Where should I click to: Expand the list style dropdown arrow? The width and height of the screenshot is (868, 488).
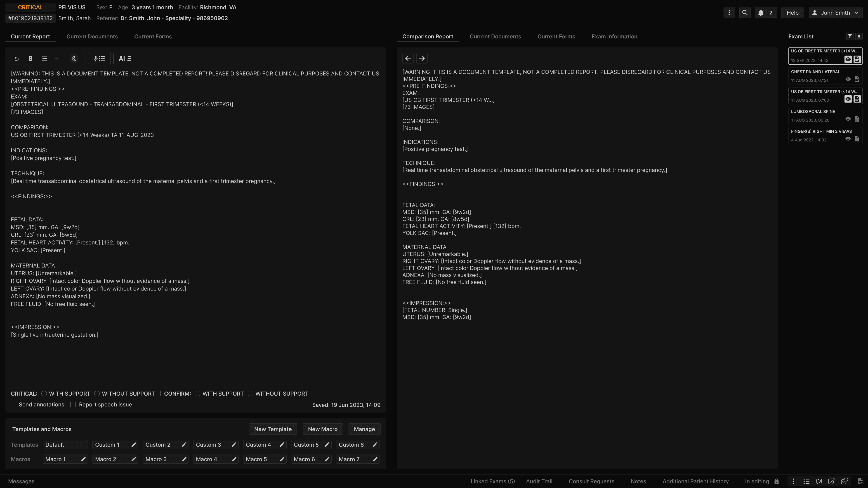(x=57, y=59)
